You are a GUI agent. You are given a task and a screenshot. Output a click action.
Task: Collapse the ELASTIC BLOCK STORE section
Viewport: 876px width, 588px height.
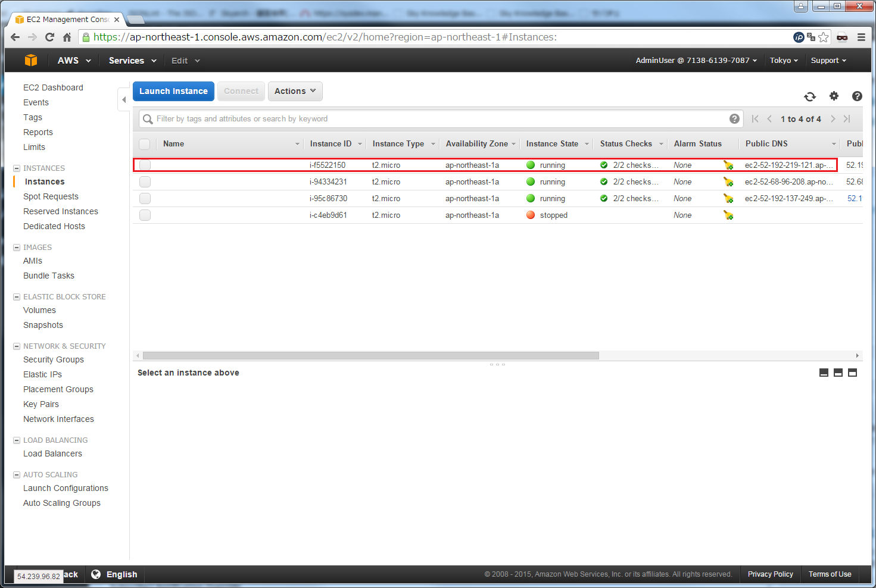[17, 297]
